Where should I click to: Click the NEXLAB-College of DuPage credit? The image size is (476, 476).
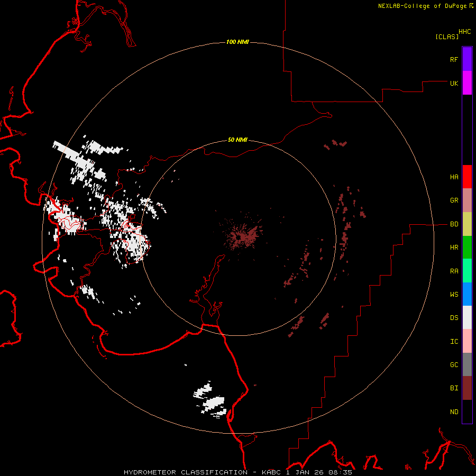tap(422, 6)
